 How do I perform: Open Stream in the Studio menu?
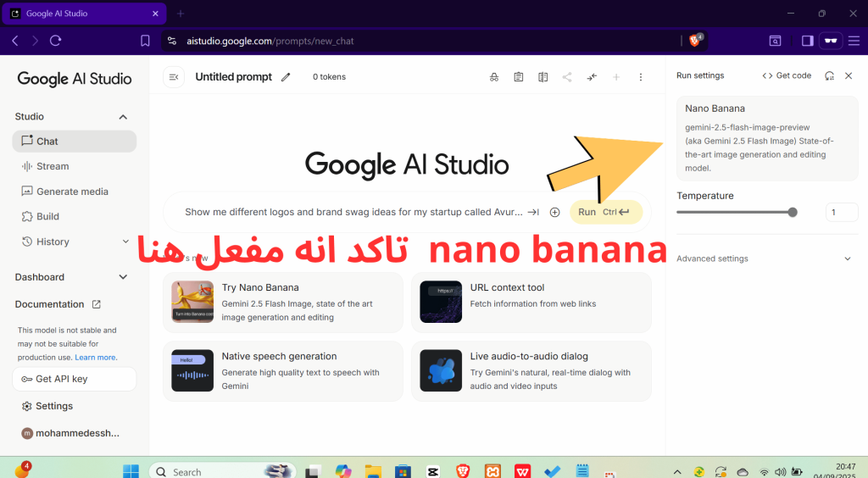75,166
